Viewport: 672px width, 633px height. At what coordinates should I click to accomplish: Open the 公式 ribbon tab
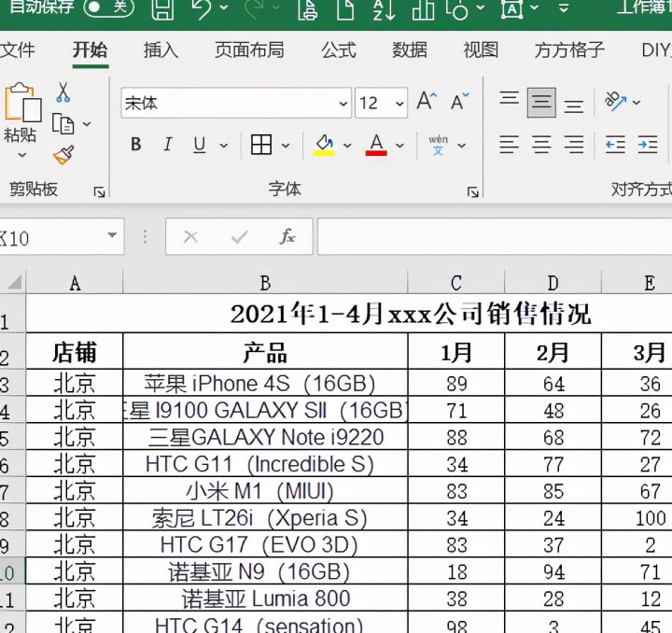click(339, 50)
